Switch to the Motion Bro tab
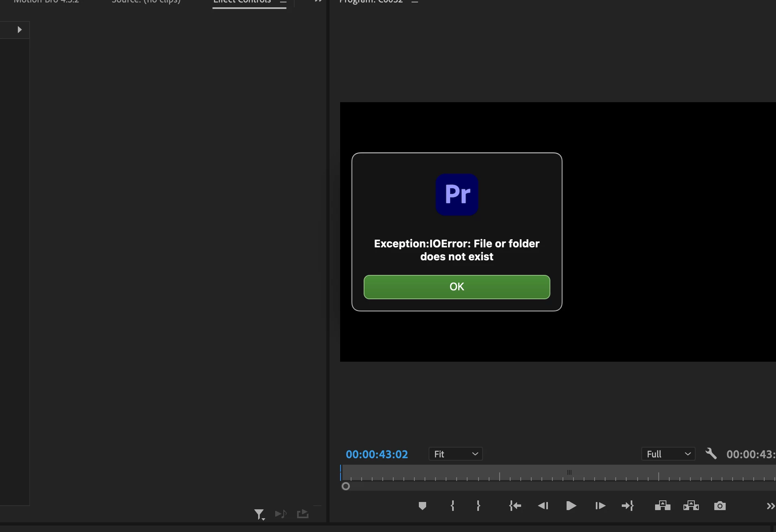The height and width of the screenshot is (532, 776). pyautogui.click(x=46, y=2)
